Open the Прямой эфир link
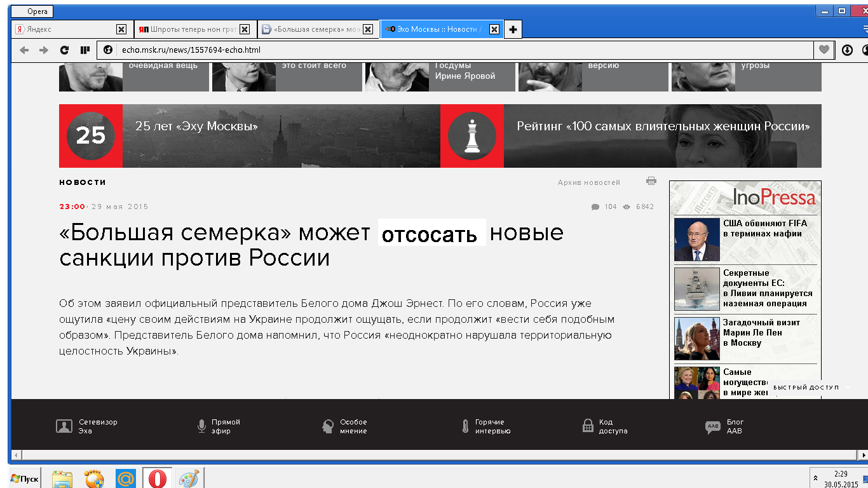 pyautogui.click(x=226, y=426)
